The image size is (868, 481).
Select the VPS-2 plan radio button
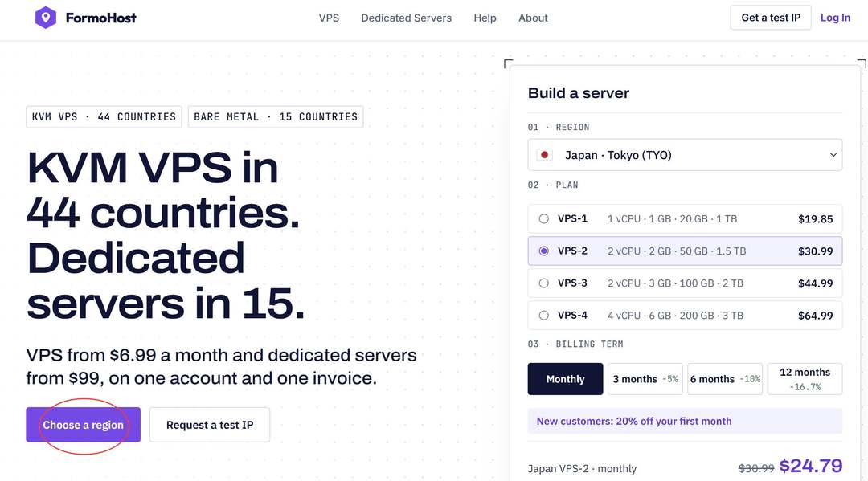coord(543,251)
